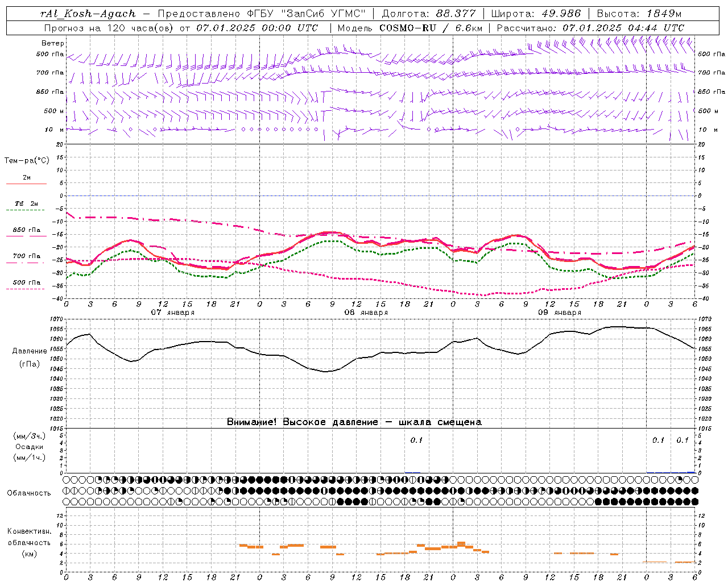Select the (км) convective height unit label
Image resolution: width=728 pixels, height=582 pixels.
29,554
